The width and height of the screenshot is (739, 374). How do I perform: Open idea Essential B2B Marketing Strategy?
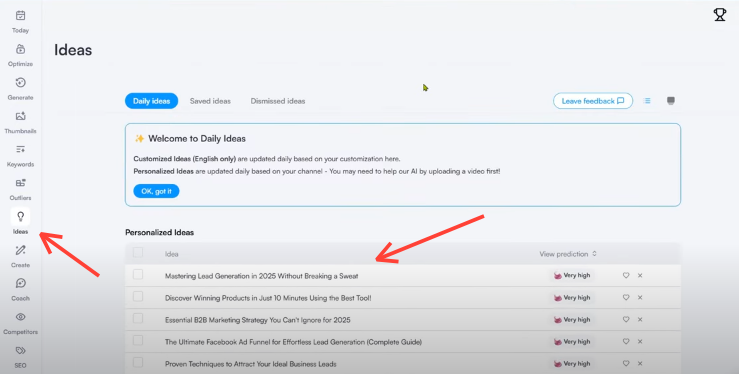point(258,320)
